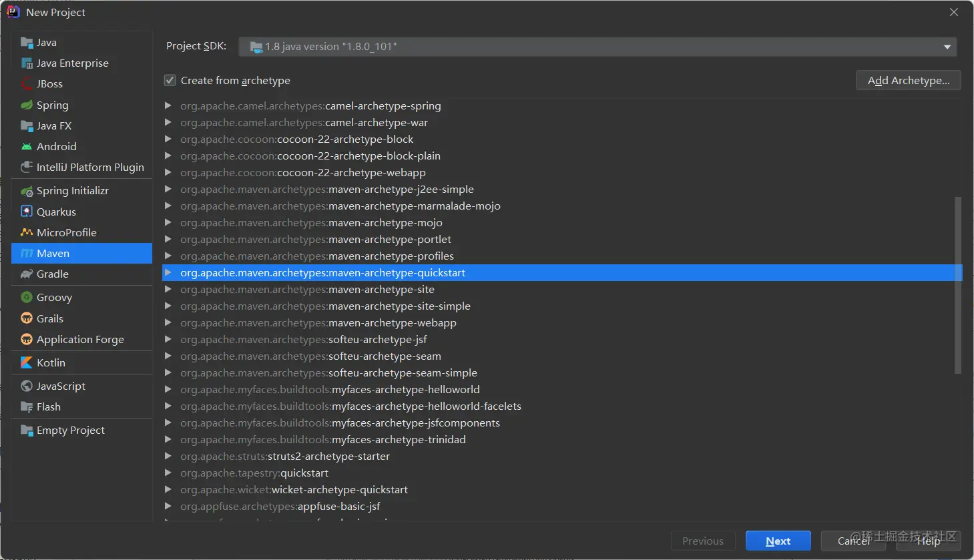Select maven-archetype-site-simple row

[x=562, y=306]
